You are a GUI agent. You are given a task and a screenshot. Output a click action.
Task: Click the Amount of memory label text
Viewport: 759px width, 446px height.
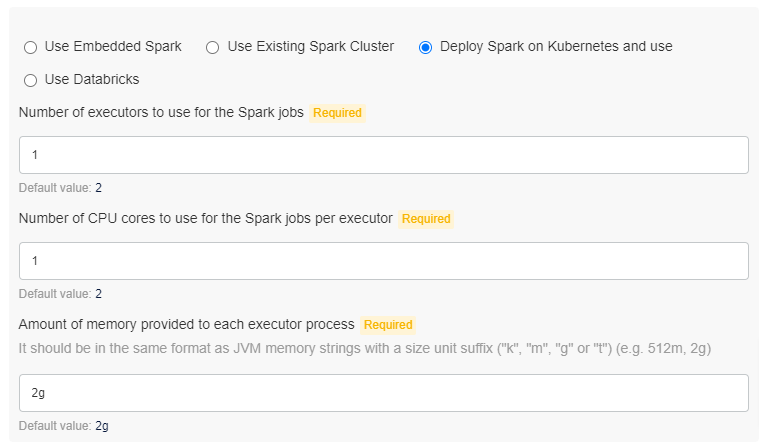187,325
